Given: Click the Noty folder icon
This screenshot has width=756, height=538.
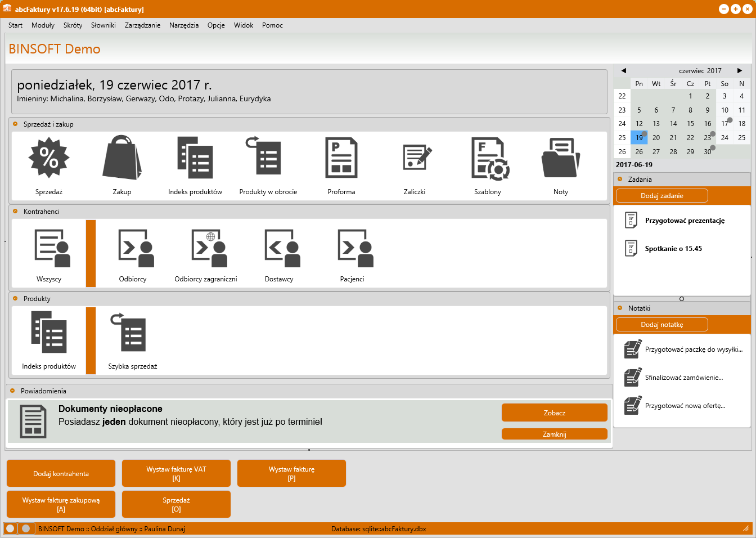Looking at the screenshot, I should [x=560, y=158].
